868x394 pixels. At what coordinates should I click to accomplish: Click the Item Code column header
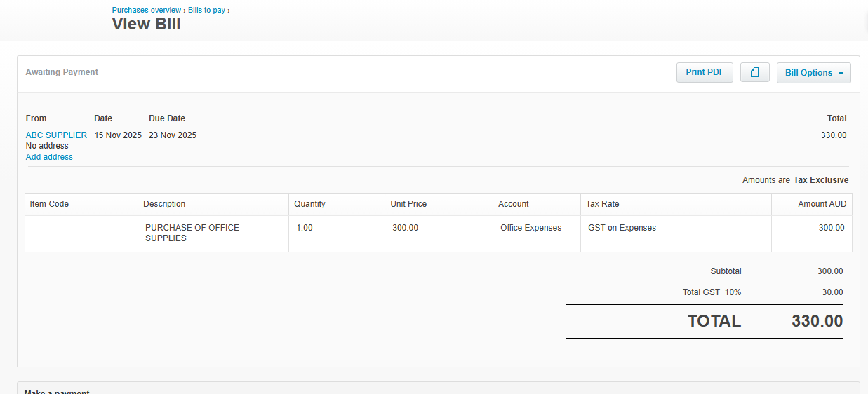[x=49, y=204]
